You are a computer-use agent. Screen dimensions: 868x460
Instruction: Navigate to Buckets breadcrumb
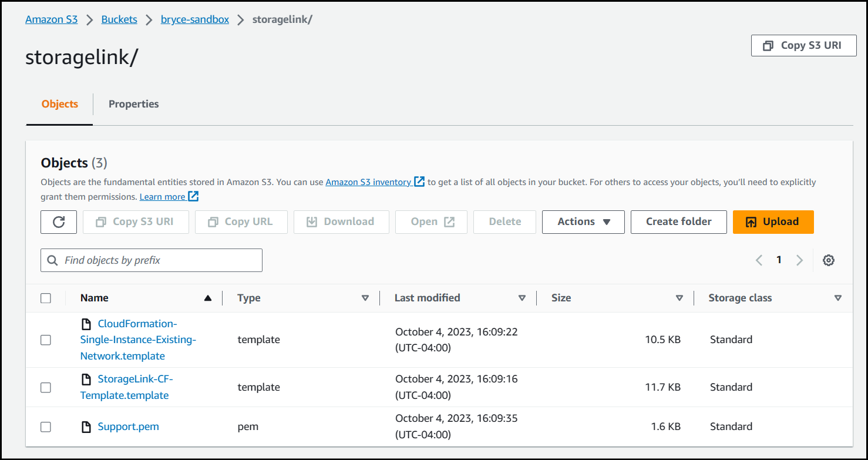click(119, 19)
